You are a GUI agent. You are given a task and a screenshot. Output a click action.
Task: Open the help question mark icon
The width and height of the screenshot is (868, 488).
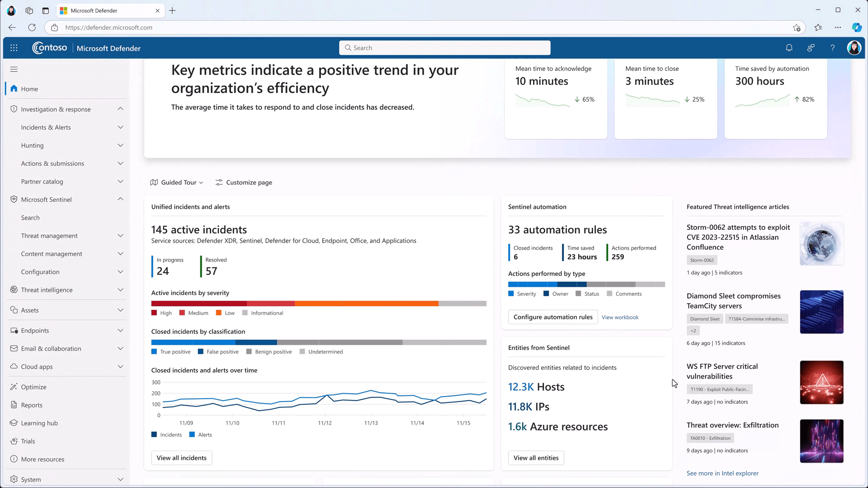click(x=832, y=48)
